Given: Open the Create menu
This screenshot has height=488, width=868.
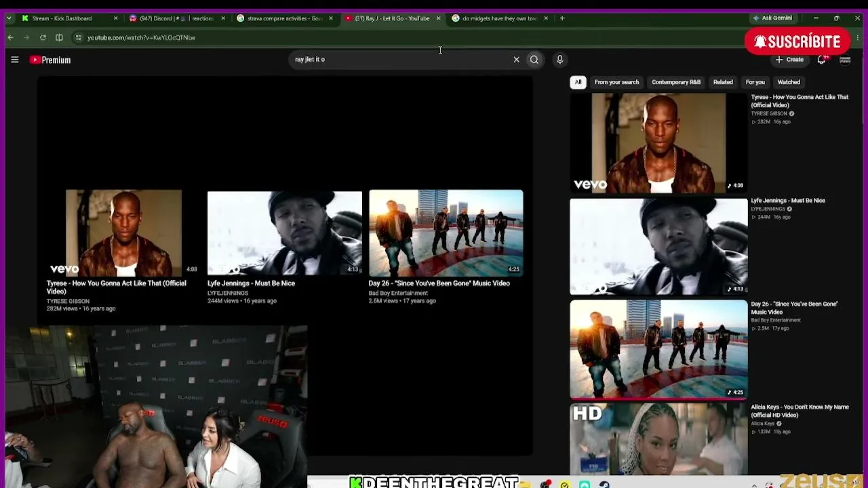Looking at the screenshot, I should coord(790,60).
